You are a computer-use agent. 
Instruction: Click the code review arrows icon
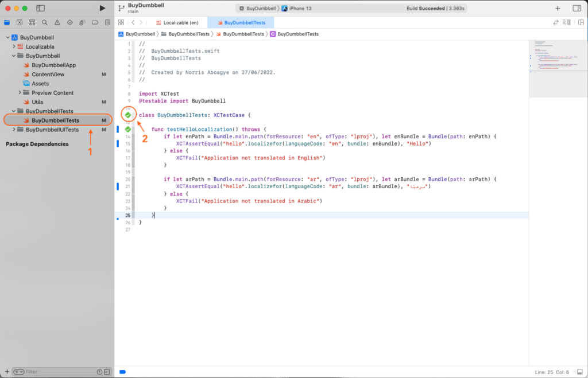coord(556,22)
